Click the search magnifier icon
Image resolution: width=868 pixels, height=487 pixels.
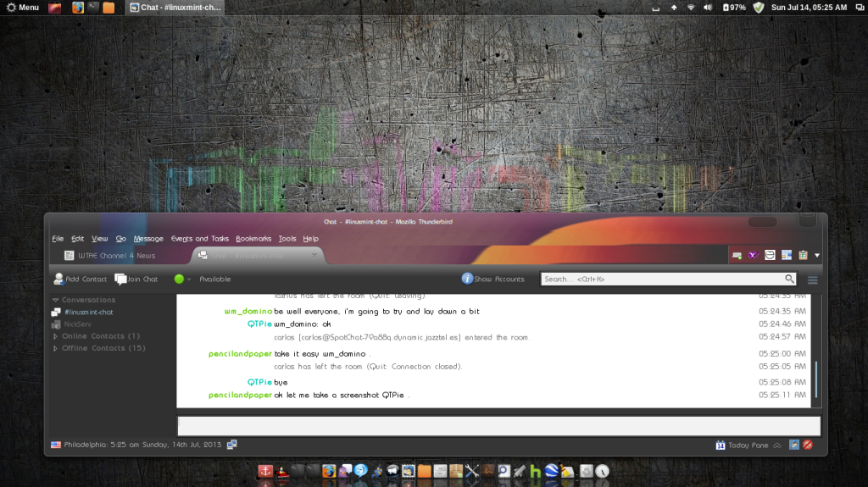click(x=789, y=279)
